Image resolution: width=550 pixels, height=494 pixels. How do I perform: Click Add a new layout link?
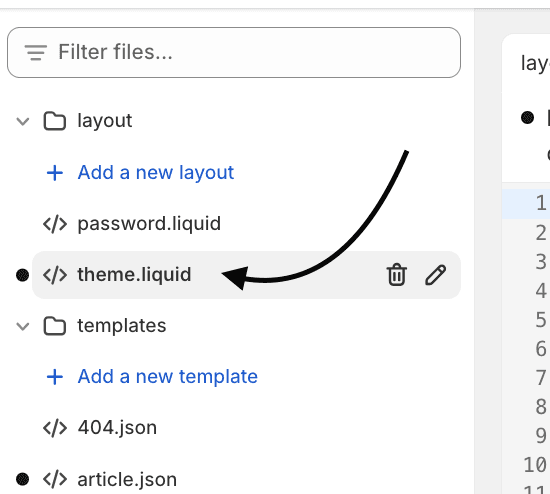156,173
